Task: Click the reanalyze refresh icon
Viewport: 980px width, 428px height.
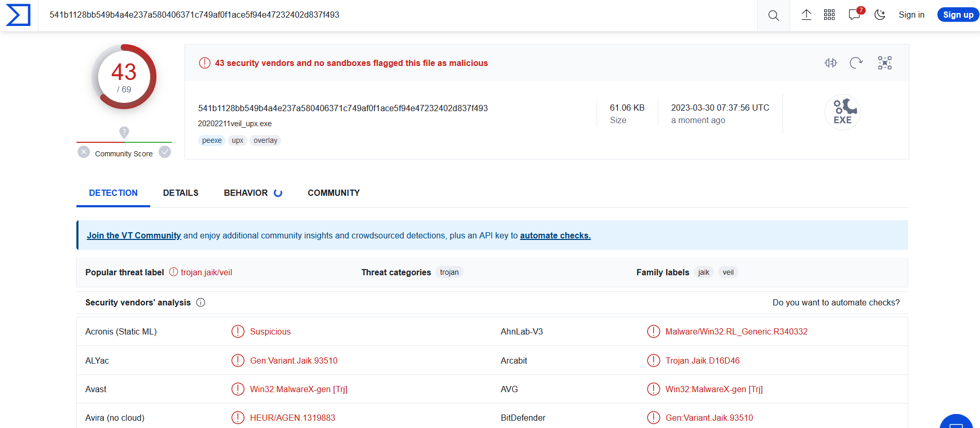Action: coord(856,63)
